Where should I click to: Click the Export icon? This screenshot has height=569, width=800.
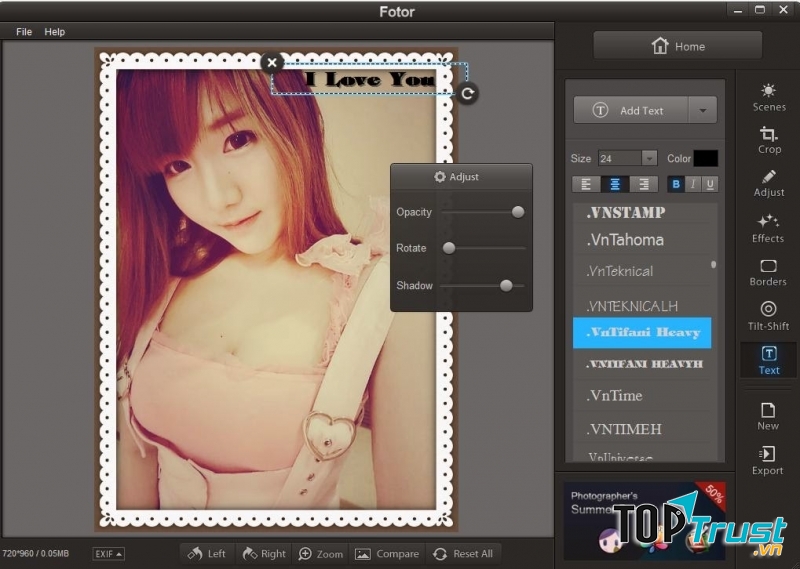pos(768,460)
